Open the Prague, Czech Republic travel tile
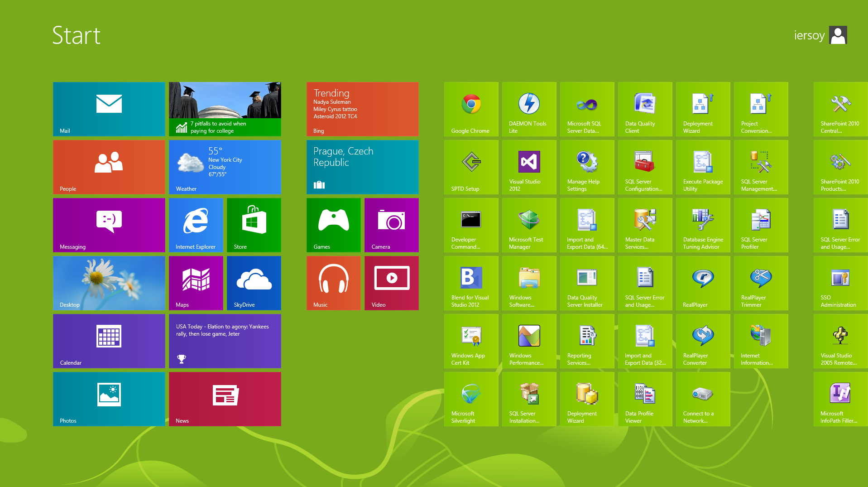The height and width of the screenshot is (487, 868). point(363,167)
